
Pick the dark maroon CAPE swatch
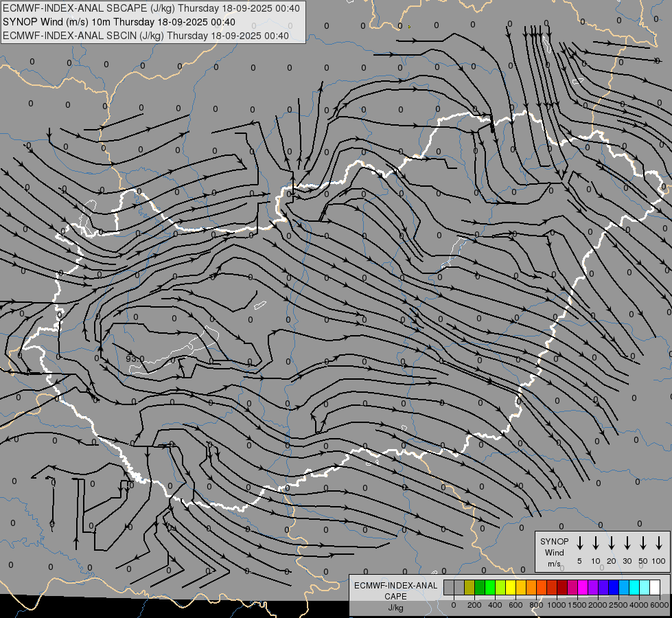click(x=563, y=587)
